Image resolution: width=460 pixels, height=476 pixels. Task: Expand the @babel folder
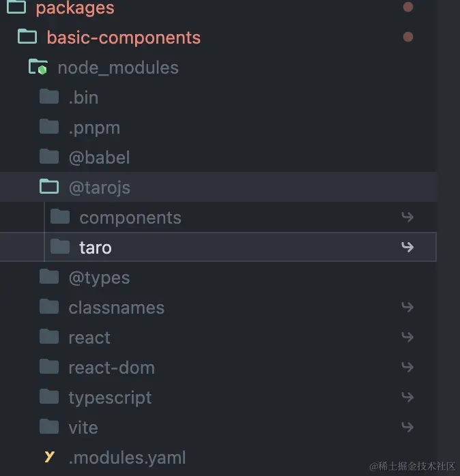click(x=99, y=158)
